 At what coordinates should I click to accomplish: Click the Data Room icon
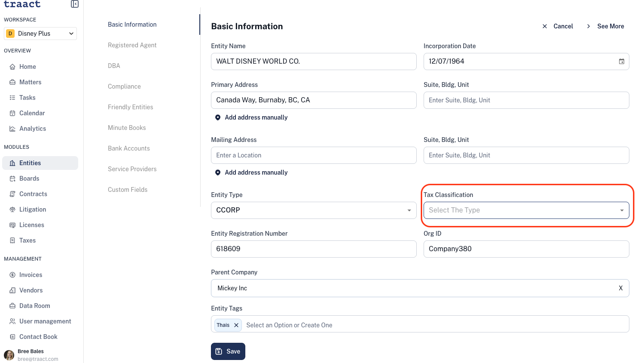click(x=12, y=306)
